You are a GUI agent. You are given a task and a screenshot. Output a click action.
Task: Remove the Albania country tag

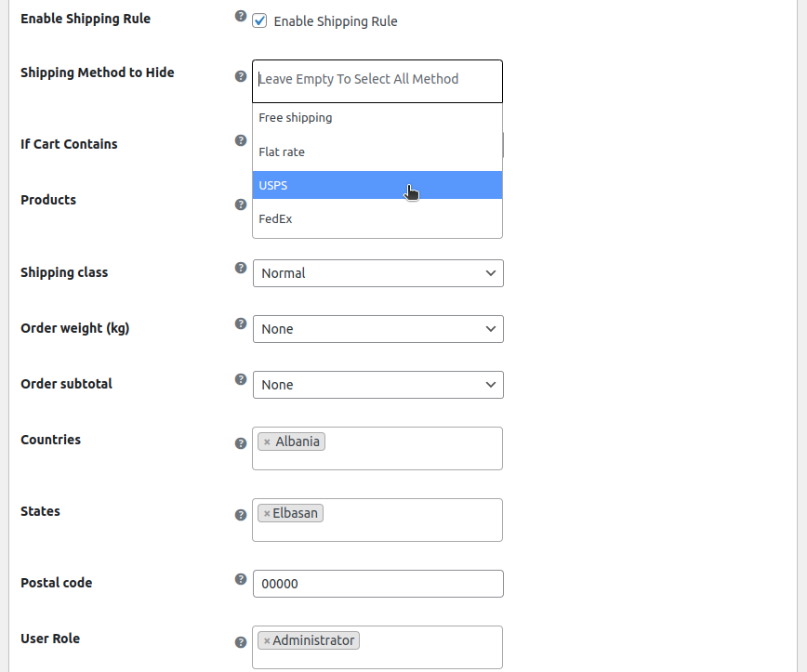tap(267, 442)
